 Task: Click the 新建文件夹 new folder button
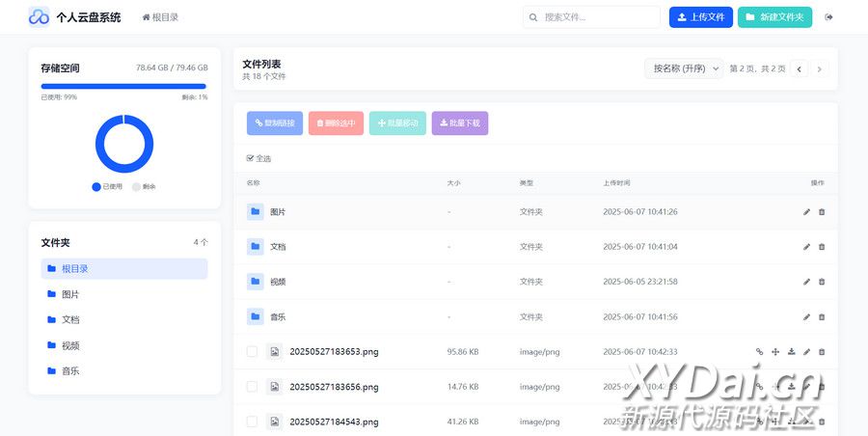pyautogui.click(x=774, y=17)
